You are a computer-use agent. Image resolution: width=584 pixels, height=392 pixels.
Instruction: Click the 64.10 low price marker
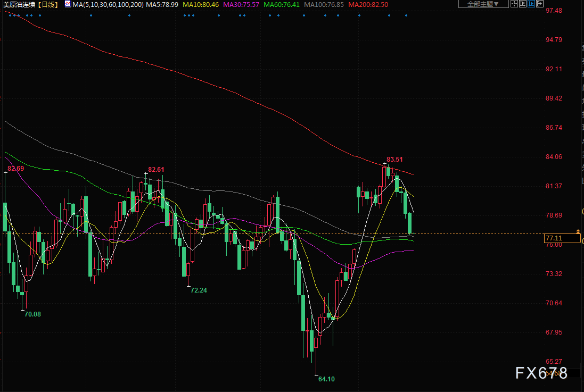(x=326, y=379)
